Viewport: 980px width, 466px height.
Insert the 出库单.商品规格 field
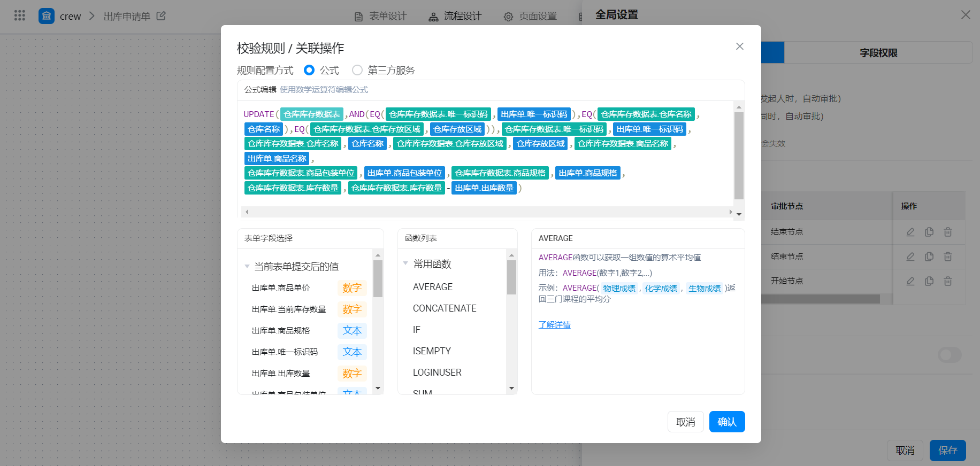click(x=281, y=331)
